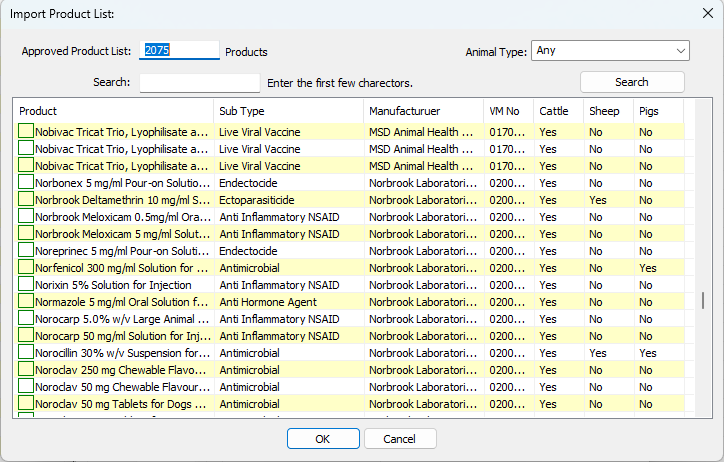Sort by the Manufacturuer column header

click(423, 111)
